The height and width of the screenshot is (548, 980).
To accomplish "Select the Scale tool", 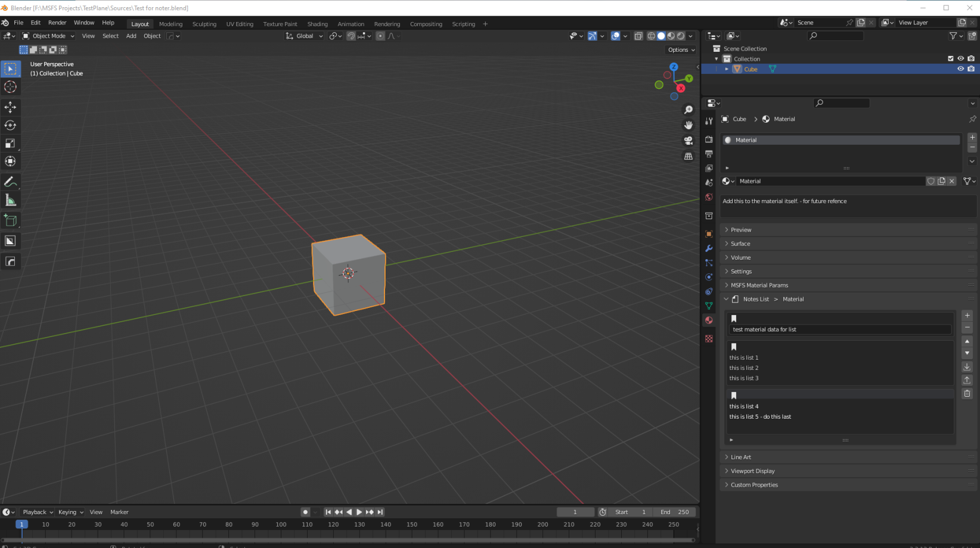I will (x=10, y=144).
